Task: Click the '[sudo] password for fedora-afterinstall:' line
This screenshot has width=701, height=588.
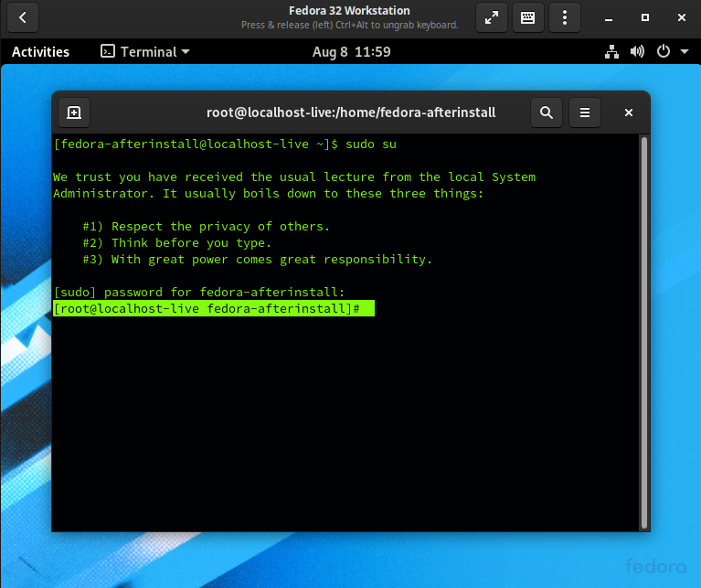Action: tap(199, 293)
